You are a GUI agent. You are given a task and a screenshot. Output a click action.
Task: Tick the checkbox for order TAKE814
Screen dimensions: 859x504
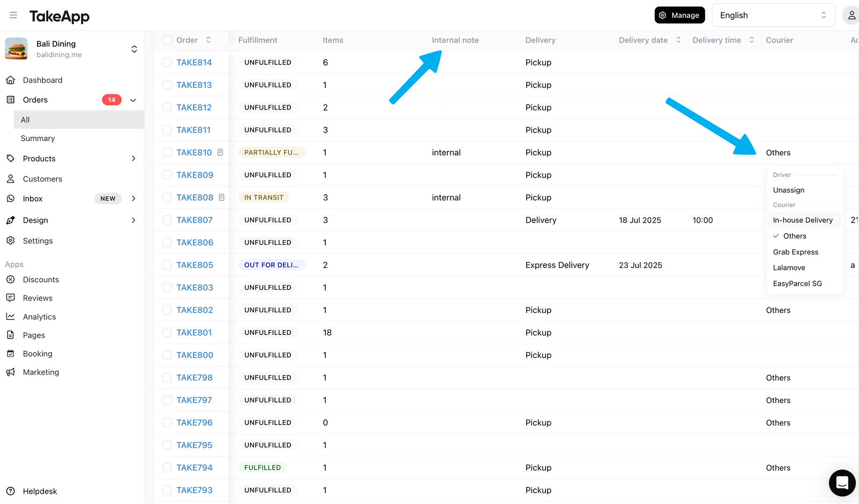[x=168, y=62]
